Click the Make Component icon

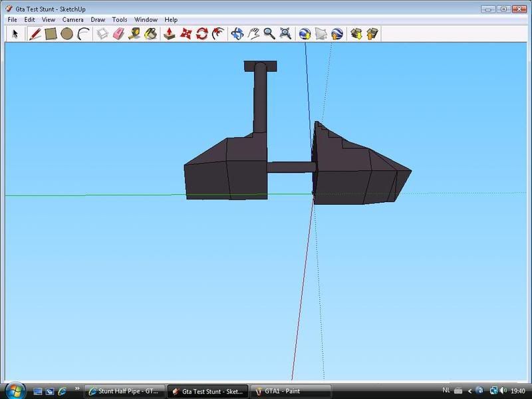[x=102, y=34]
